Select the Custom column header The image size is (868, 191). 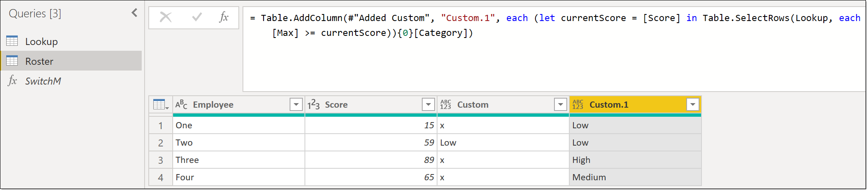[503, 105]
